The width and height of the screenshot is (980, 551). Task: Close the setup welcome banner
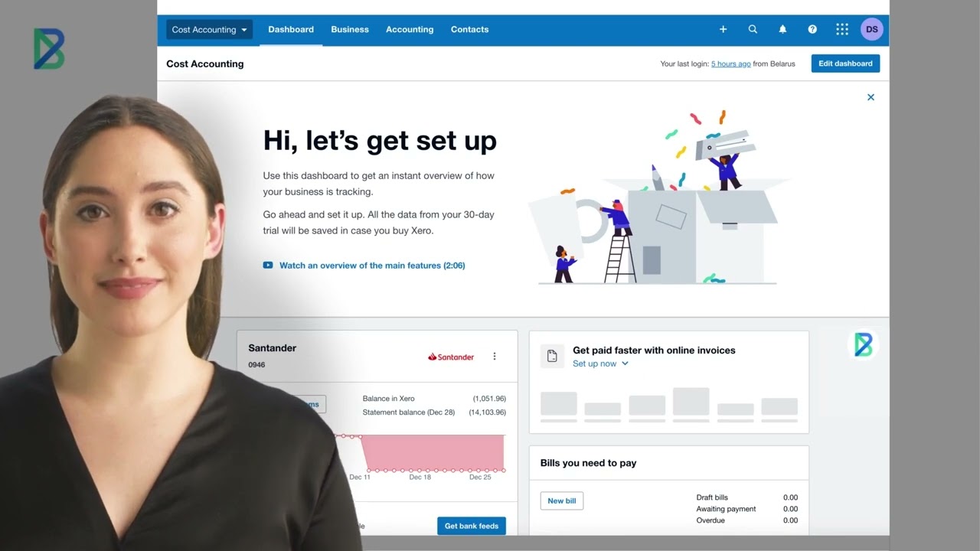click(871, 97)
